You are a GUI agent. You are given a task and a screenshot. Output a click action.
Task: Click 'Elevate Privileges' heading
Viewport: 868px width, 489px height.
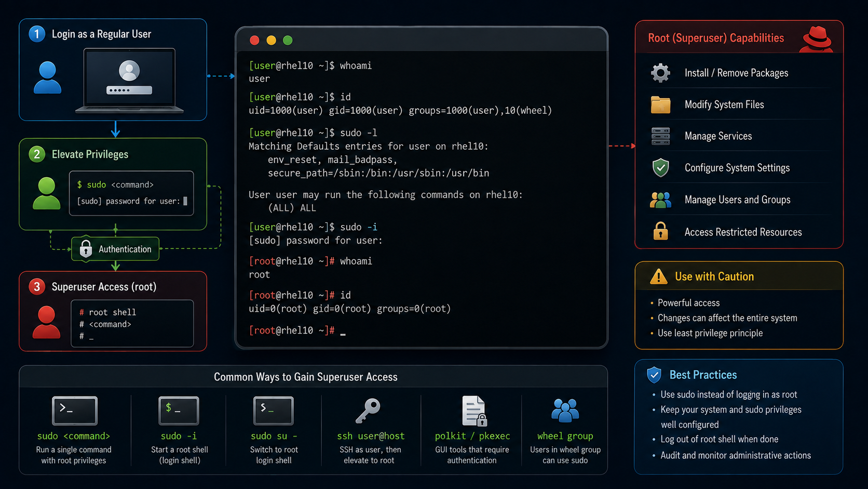tap(90, 154)
